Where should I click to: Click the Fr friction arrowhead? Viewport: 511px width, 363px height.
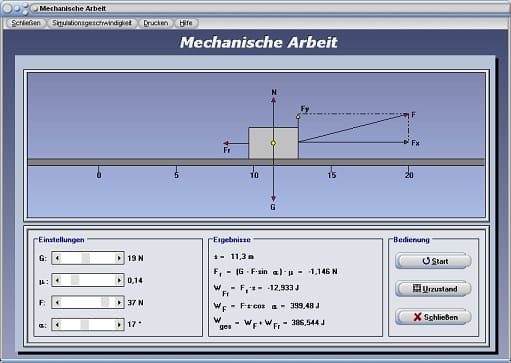point(226,143)
